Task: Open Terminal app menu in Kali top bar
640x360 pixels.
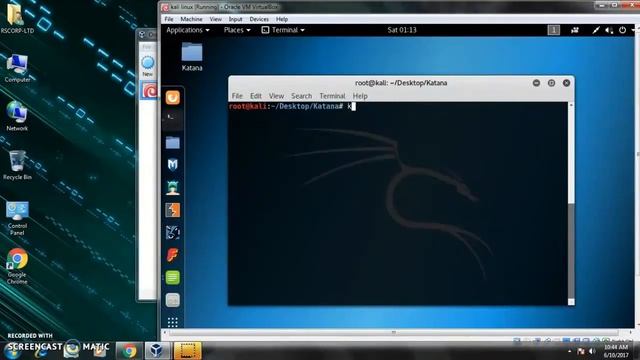Action: (283, 30)
